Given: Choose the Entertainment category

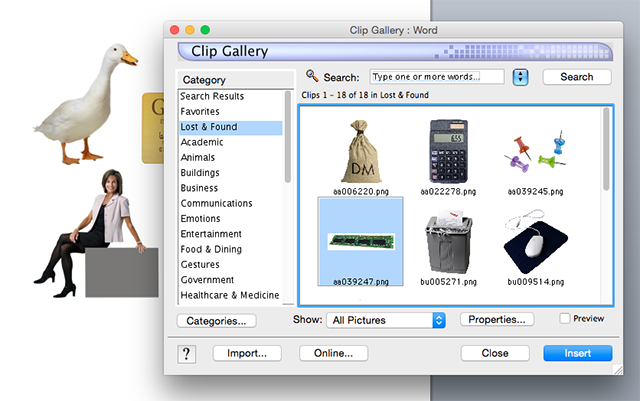Looking at the screenshot, I should pos(231,234).
